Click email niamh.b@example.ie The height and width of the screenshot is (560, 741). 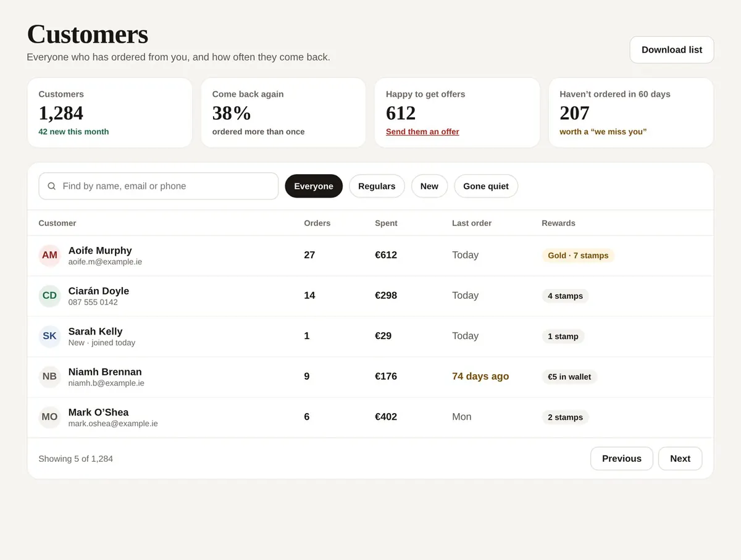pyautogui.click(x=106, y=383)
